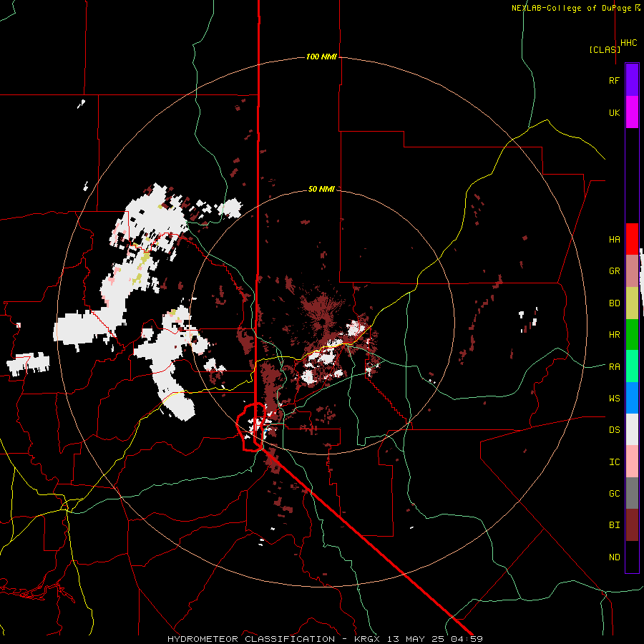Viewport: 644px width, 644px height.
Task: Click the HA red legend swatch
Action: [632, 239]
